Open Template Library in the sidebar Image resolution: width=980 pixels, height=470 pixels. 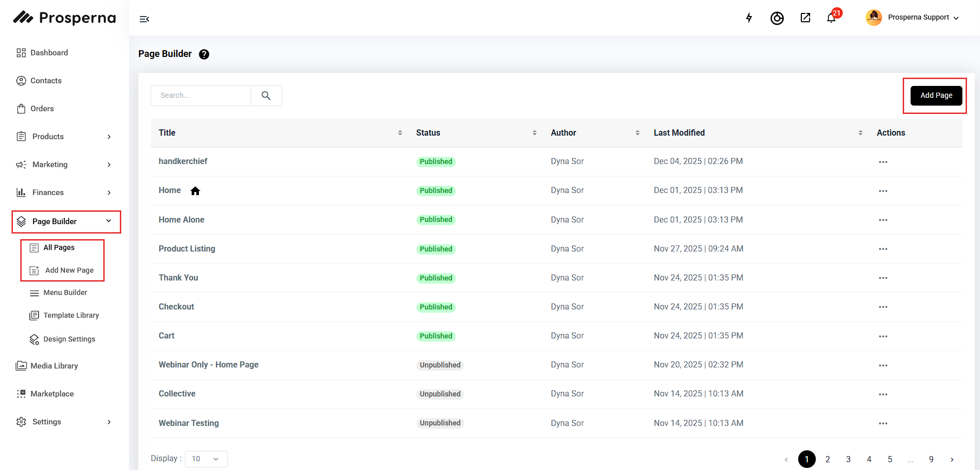pos(71,315)
